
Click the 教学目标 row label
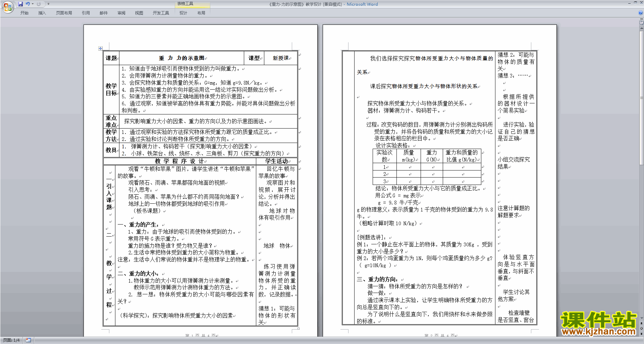pyautogui.click(x=111, y=90)
